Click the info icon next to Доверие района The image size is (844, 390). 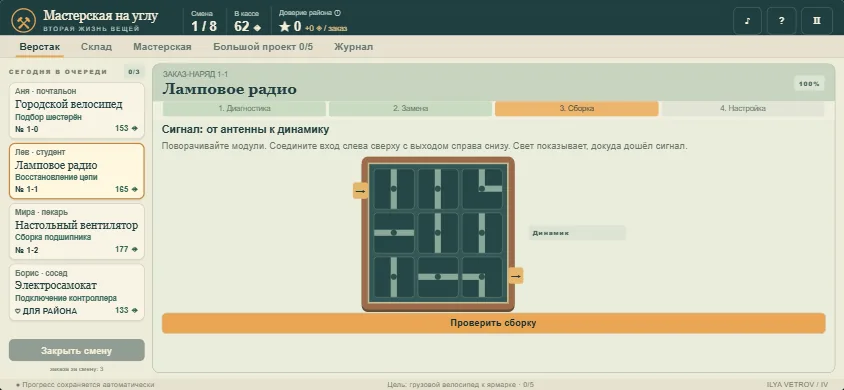(x=337, y=13)
